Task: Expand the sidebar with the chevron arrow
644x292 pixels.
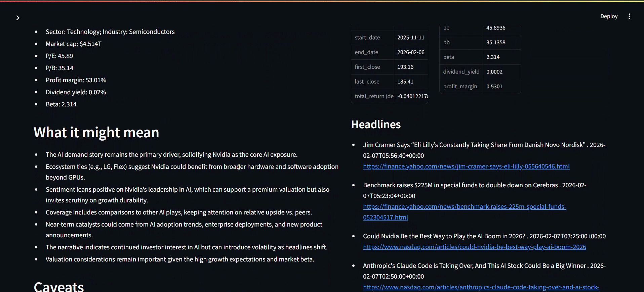Action: click(18, 18)
